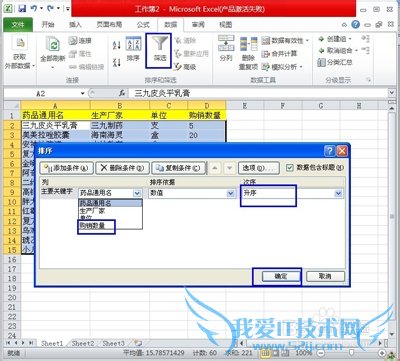Expand the formula bar chevron
Viewport: 400px width, 361px height.
coord(392,93)
